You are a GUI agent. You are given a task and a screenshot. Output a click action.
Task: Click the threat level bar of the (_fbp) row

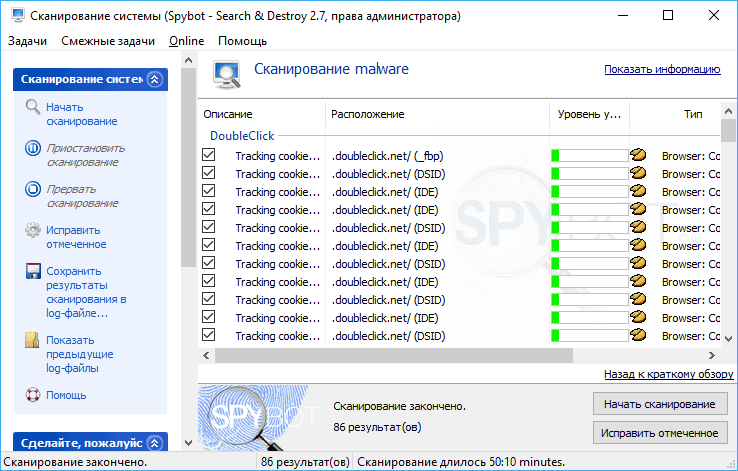[x=590, y=155]
